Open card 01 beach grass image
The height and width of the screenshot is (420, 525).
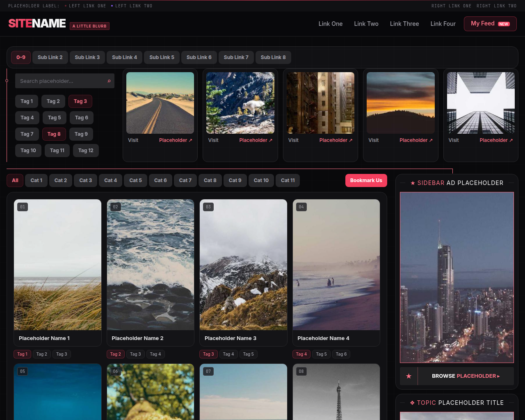[58, 265]
